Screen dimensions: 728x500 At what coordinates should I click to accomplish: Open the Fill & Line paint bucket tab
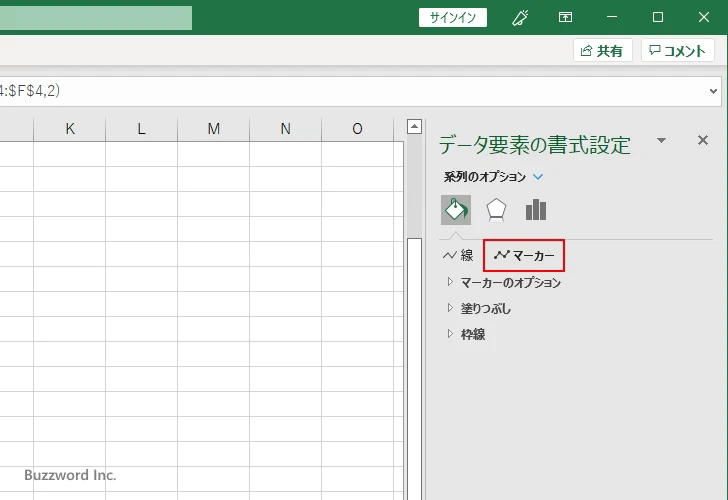pyautogui.click(x=455, y=210)
